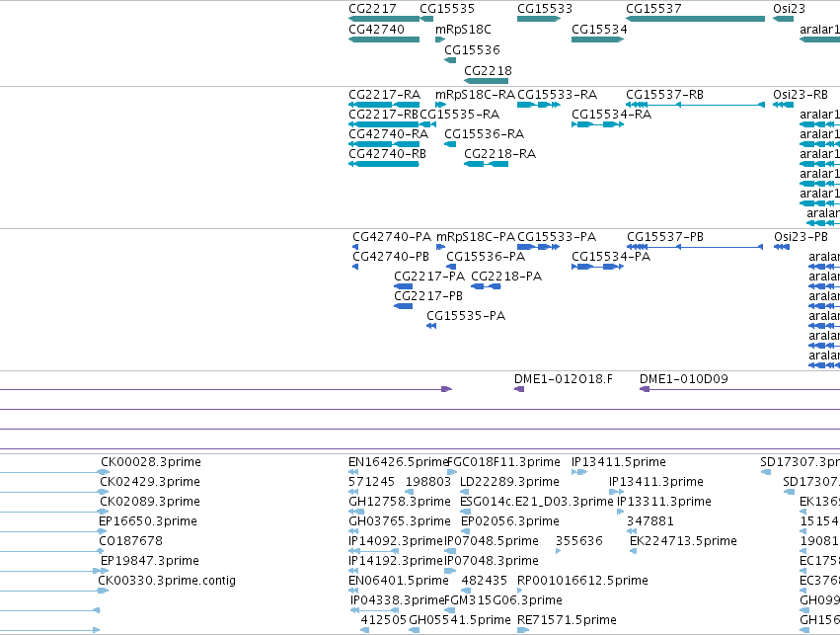Click the CG2217-PA protein label
This screenshot has width=840, height=635.
point(429,278)
